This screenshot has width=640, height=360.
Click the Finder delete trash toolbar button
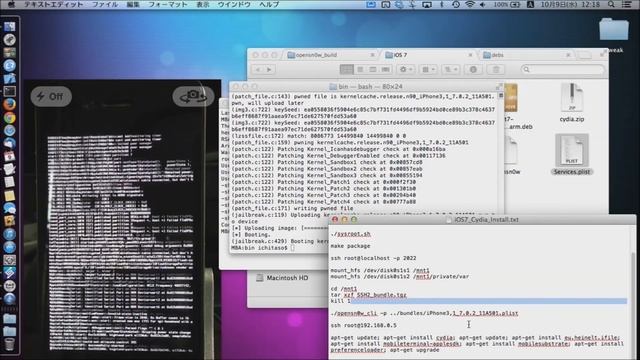(496, 70)
